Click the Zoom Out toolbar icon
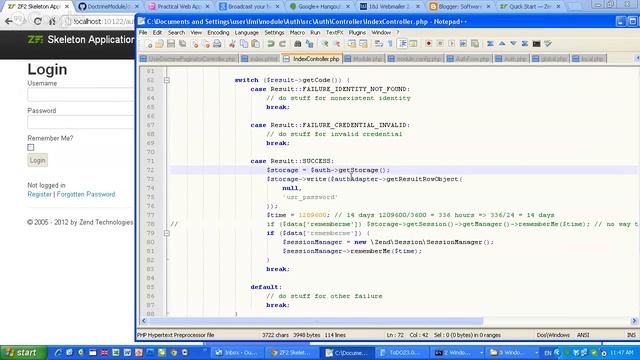Image resolution: width=640 pixels, height=360 pixels. coord(337,44)
